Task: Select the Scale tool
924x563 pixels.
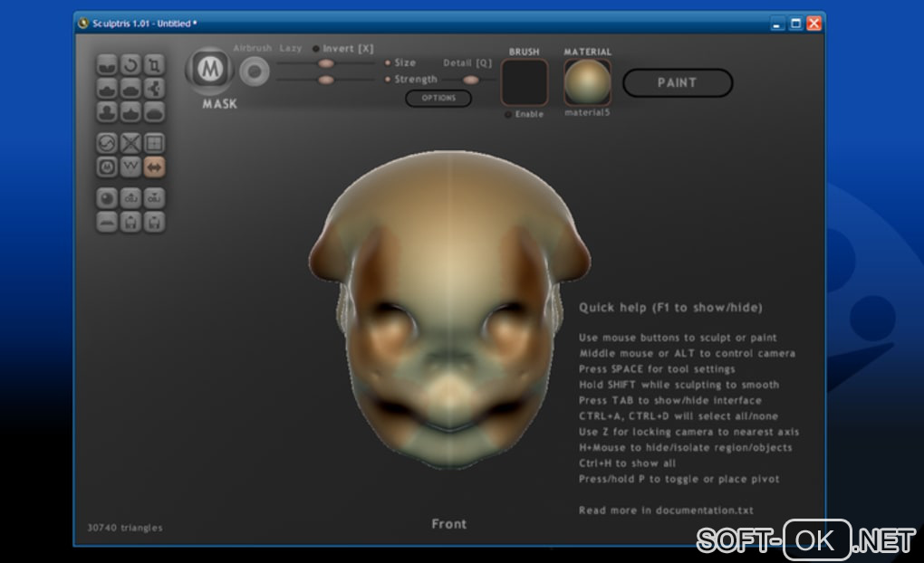Action: (154, 65)
